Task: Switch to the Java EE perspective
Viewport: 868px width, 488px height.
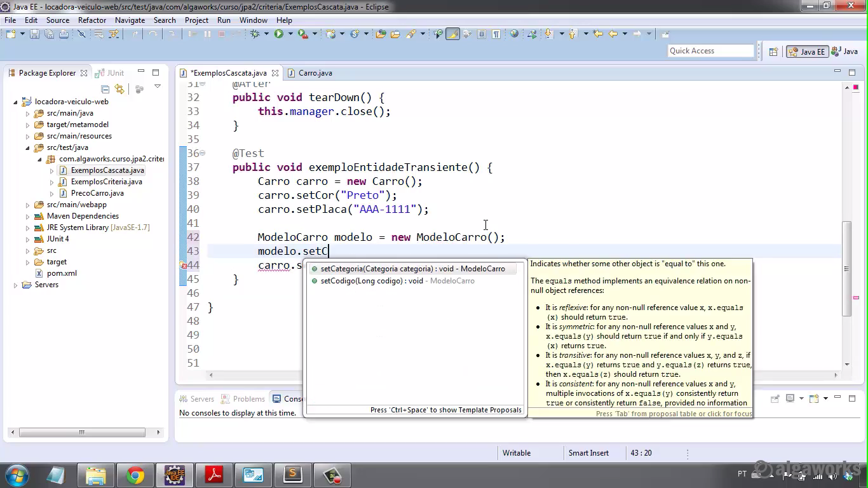Action: [807, 51]
